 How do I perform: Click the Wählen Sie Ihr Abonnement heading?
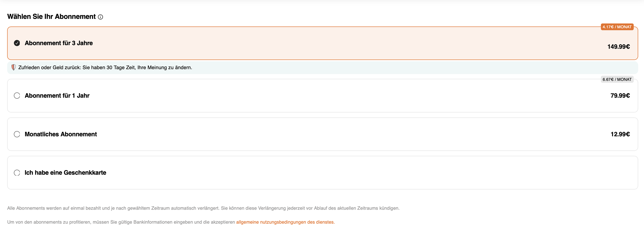51,16
